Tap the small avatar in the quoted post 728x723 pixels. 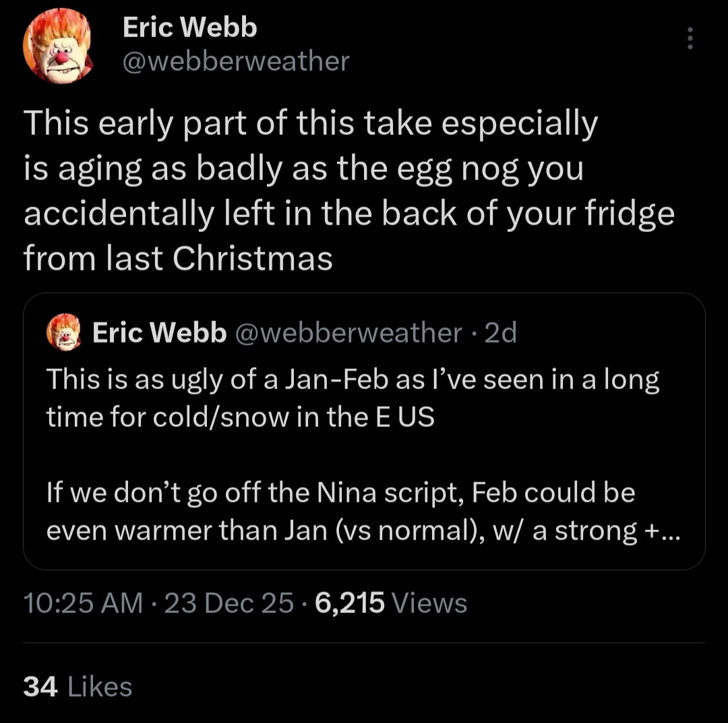(63, 332)
